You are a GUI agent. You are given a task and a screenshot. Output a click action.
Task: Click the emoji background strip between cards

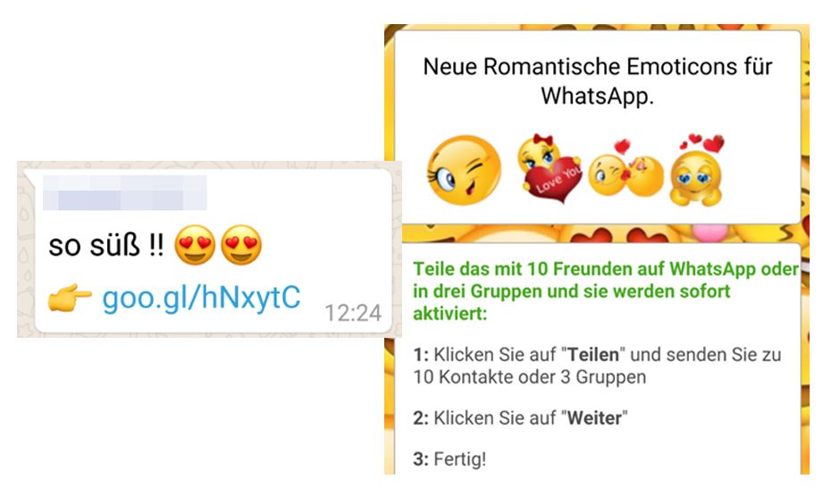(x=601, y=234)
